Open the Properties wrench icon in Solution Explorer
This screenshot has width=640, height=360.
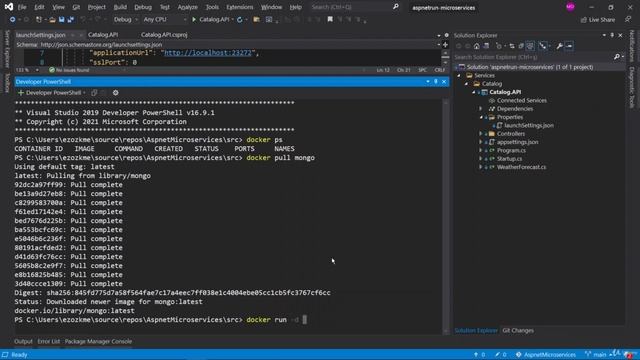560,46
